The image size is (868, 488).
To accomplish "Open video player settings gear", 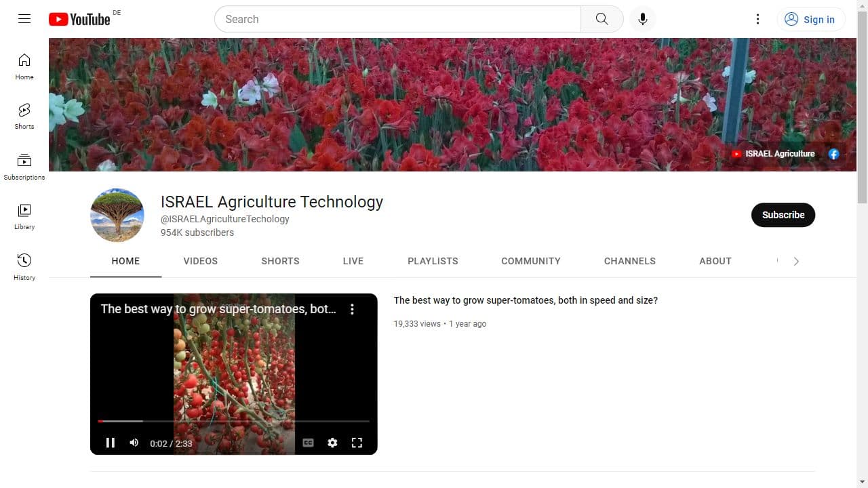I will (332, 443).
